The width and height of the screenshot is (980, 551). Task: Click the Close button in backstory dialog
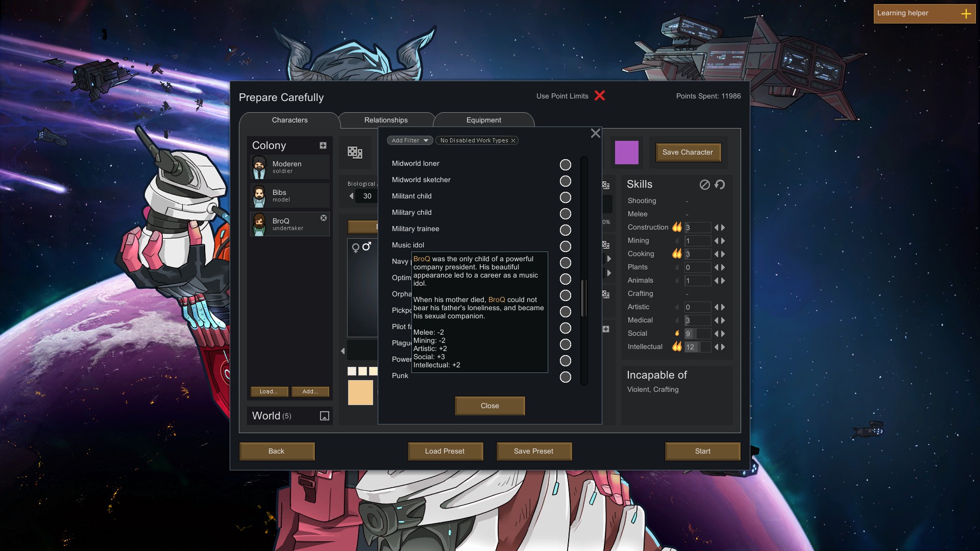pyautogui.click(x=489, y=406)
